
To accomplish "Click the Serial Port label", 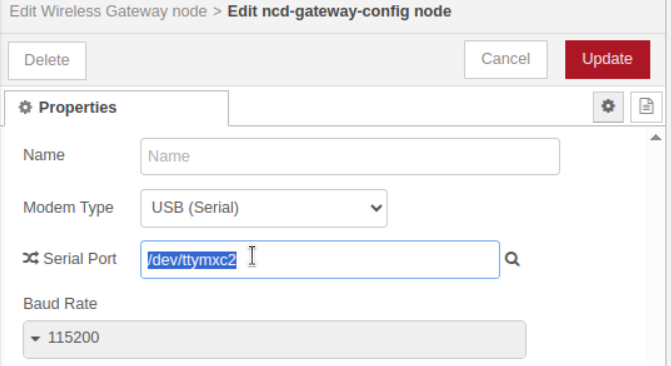I will pos(80,259).
